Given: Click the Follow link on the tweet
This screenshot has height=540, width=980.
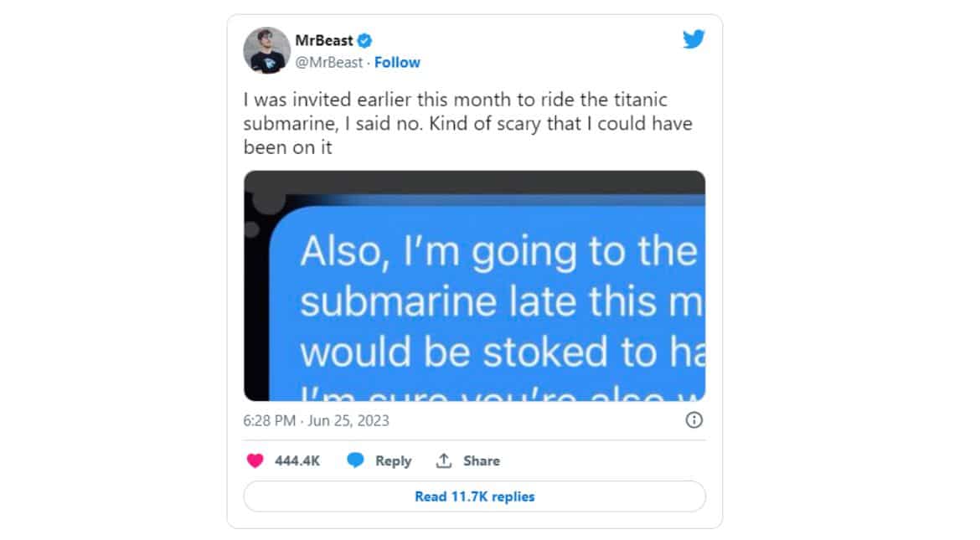Looking at the screenshot, I should click(x=397, y=62).
